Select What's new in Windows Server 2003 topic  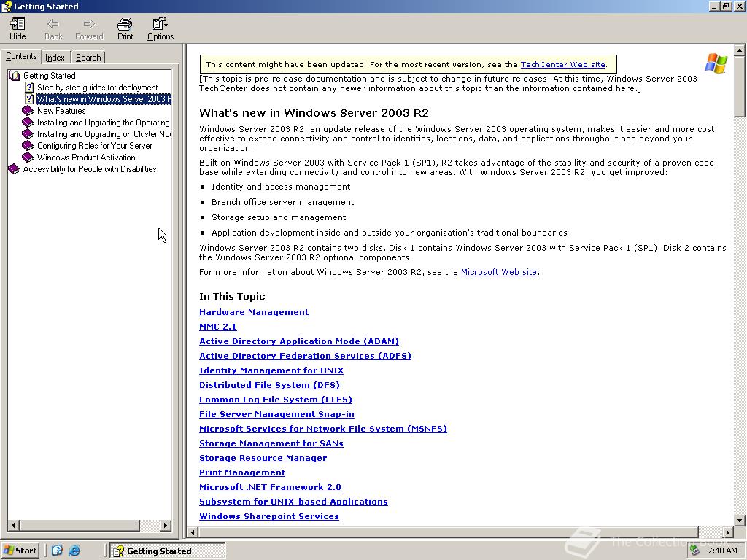click(x=104, y=99)
